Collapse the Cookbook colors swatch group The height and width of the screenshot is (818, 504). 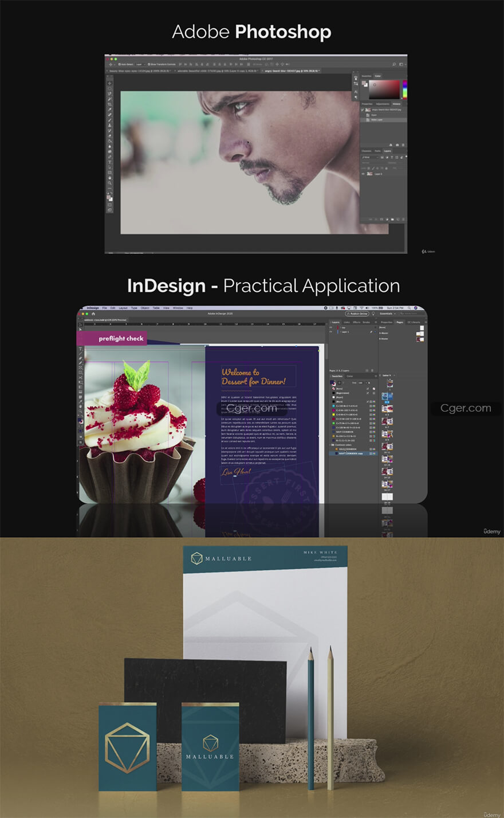coord(330,445)
